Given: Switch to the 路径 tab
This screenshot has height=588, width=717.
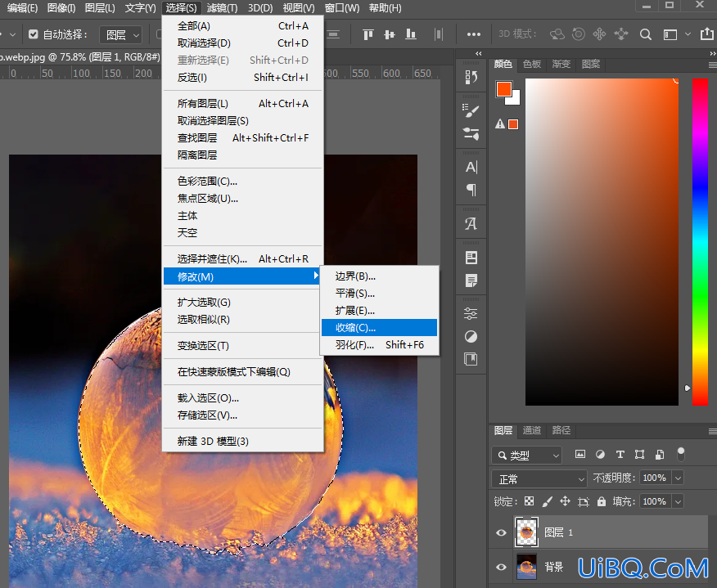Looking at the screenshot, I should pyautogui.click(x=561, y=430).
